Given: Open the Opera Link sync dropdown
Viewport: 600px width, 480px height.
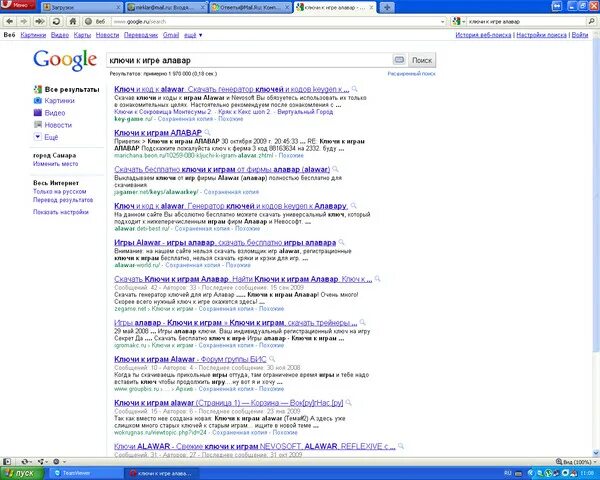Looking at the screenshot, I should pyautogui.click(x=27, y=462).
